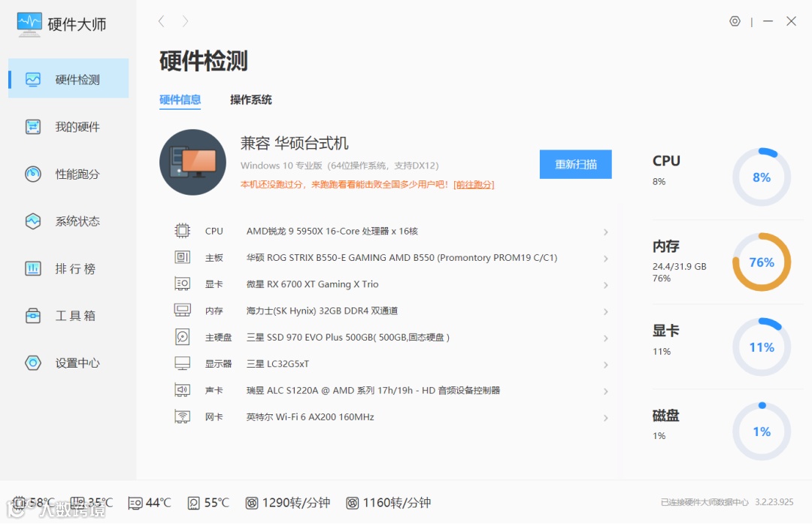Open 系统状态 page

click(68, 221)
